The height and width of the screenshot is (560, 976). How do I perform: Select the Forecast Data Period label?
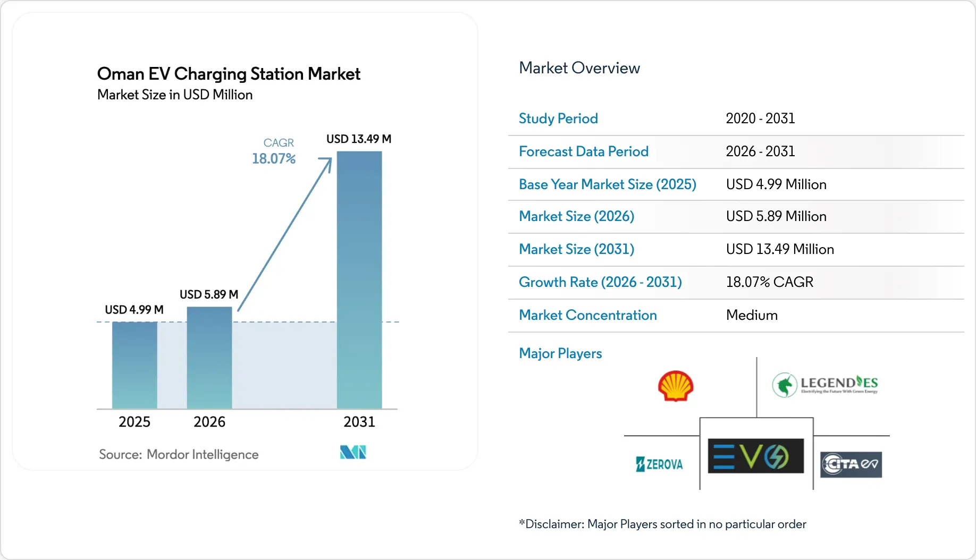(x=584, y=151)
